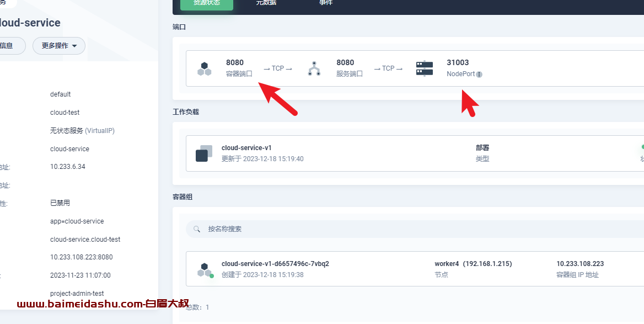Click the 10.233.6.34 IP address

pyautogui.click(x=68, y=167)
